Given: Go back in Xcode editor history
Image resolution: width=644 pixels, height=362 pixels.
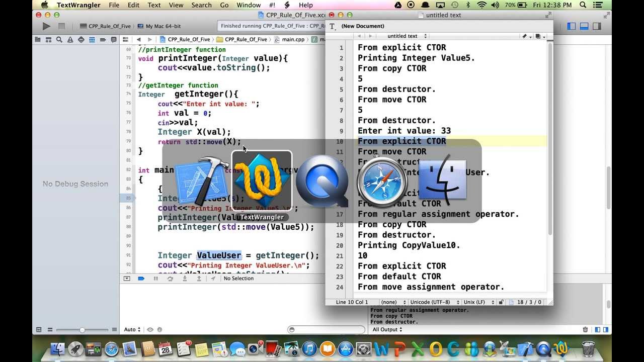Looking at the screenshot, I should 139,39.
